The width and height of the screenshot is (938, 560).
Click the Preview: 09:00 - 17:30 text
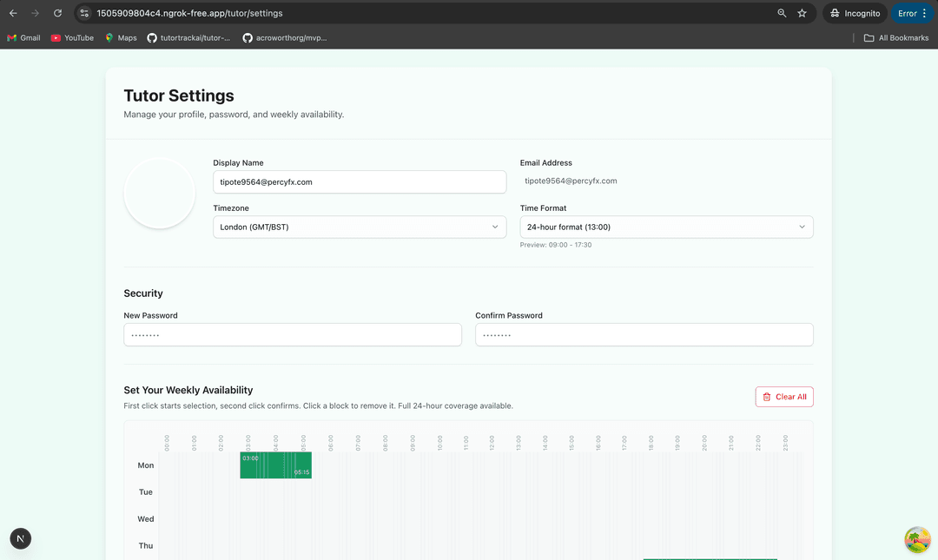click(x=556, y=245)
